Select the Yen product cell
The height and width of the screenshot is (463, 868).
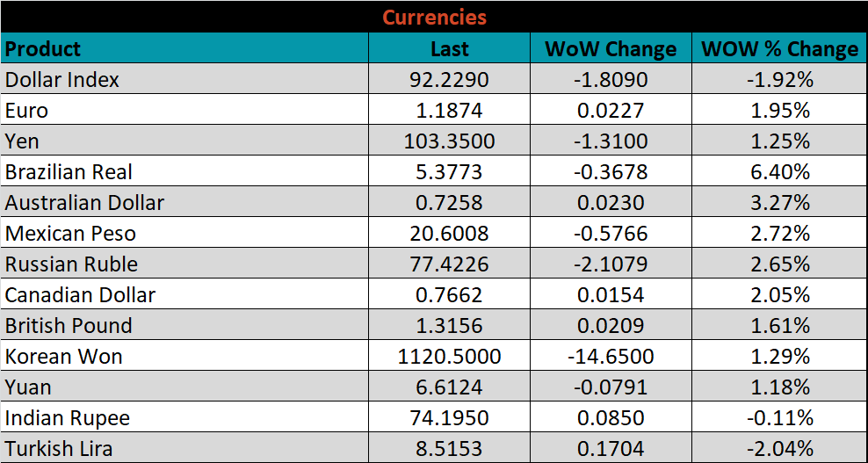point(22,141)
